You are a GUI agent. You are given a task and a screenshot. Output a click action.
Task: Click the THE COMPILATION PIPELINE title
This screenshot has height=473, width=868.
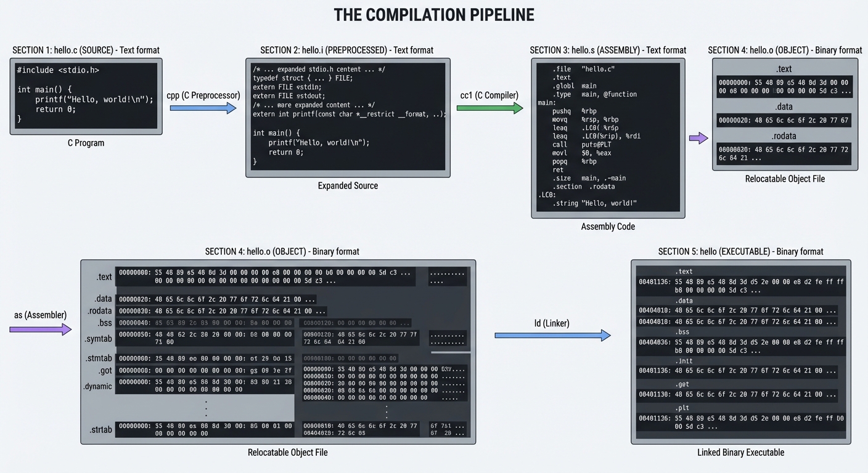pyautogui.click(x=433, y=14)
